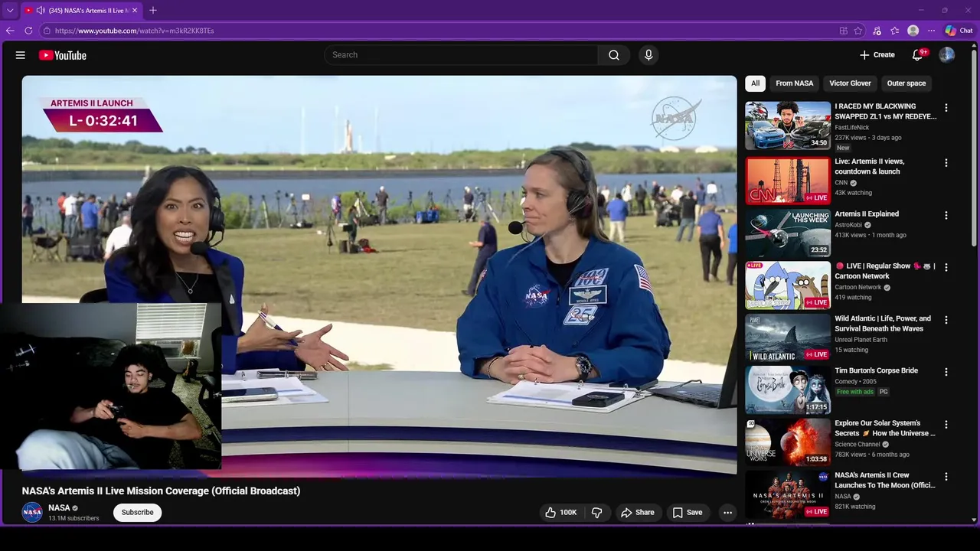980x551 pixels.
Task: Click inside the YouTube search field
Action: click(x=461, y=55)
